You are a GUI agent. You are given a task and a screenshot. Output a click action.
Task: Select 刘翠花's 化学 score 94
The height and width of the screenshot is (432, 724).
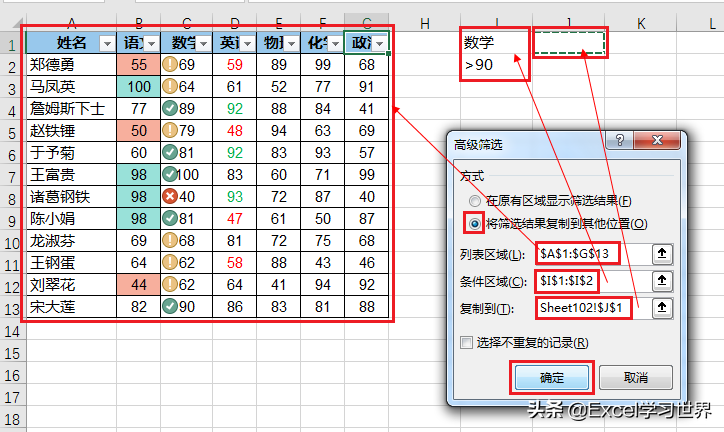pyautogui.click(x=323, y=285)
